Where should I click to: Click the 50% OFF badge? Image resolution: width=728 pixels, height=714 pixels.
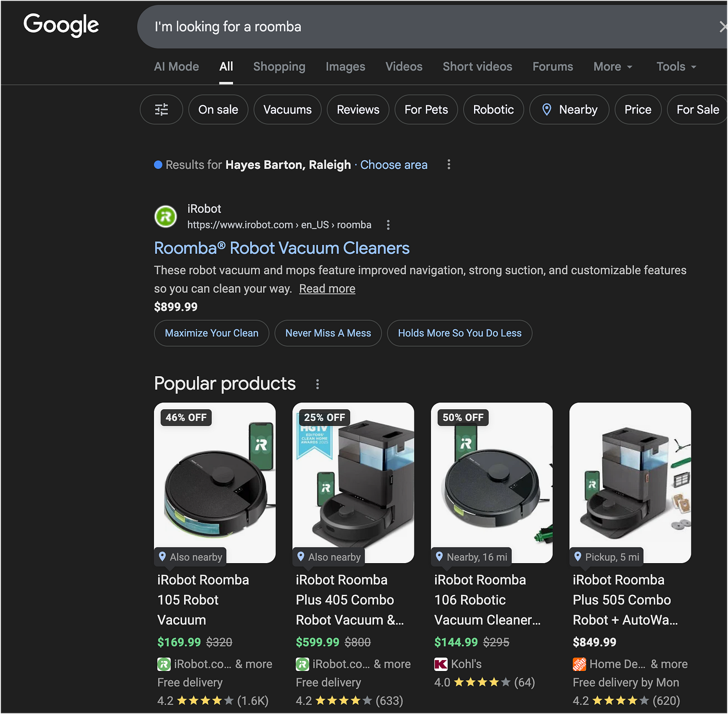point(463,417)
